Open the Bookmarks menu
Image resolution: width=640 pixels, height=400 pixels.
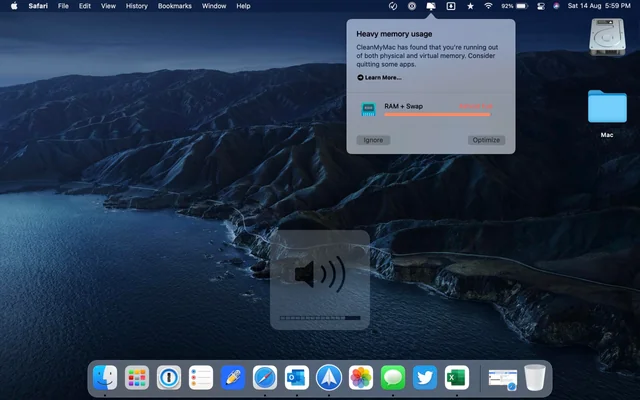point(175,6)
